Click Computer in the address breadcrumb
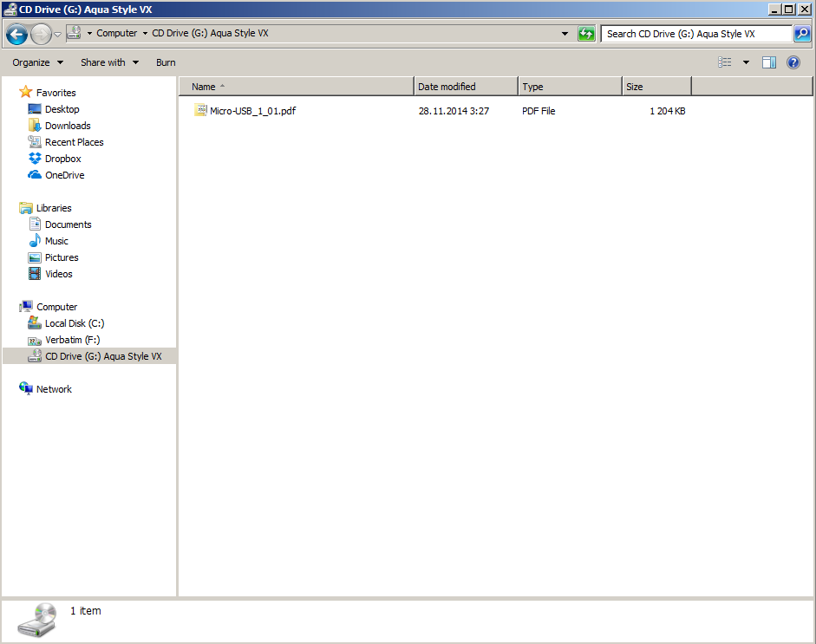Screen dimensions: 816x644 pyautogui.click(x=116, y=33)
